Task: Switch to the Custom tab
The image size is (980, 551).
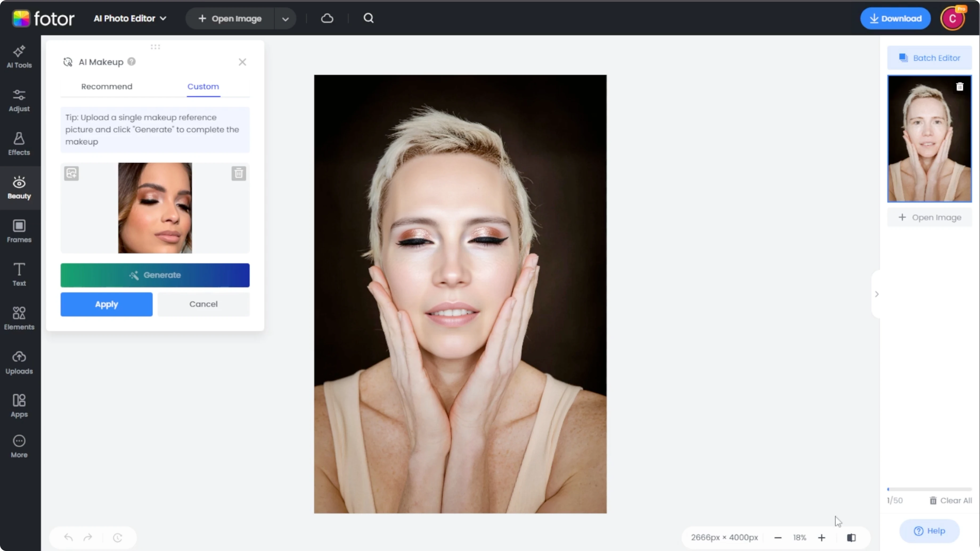Action: (x=203, y=86)
